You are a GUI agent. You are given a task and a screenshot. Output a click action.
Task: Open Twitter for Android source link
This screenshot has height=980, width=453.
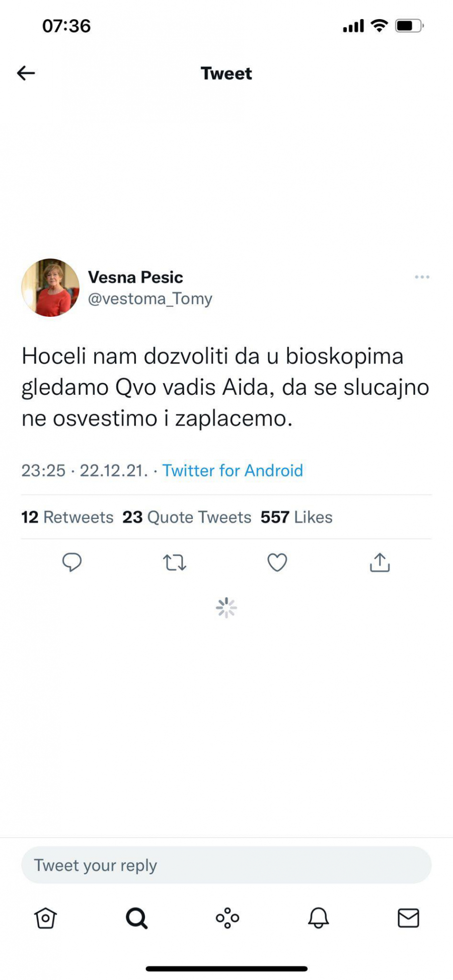click(232, 470)
